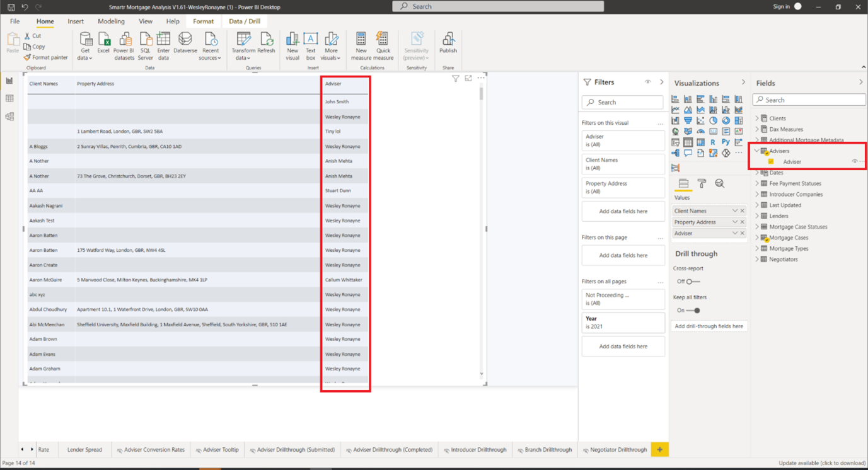This screenshot has height=470, width=868.
Task: Switch to the Lender Spread page tab
Action: (x=84, y=450)
